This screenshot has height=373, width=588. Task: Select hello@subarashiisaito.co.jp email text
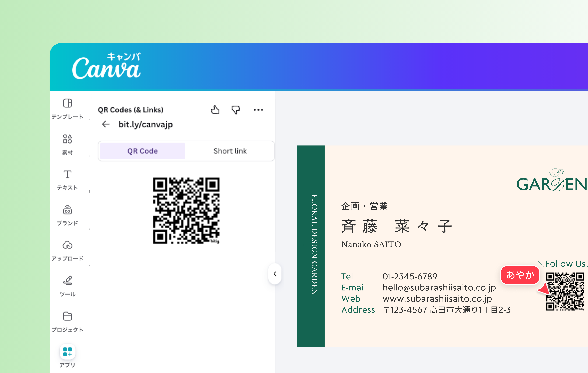439,288
